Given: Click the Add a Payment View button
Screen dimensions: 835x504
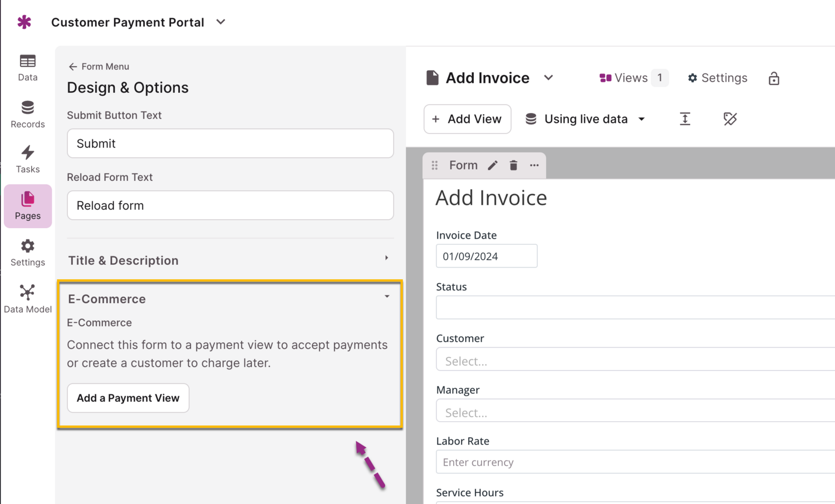Looking at the screenshot, I should coord(128,398).
